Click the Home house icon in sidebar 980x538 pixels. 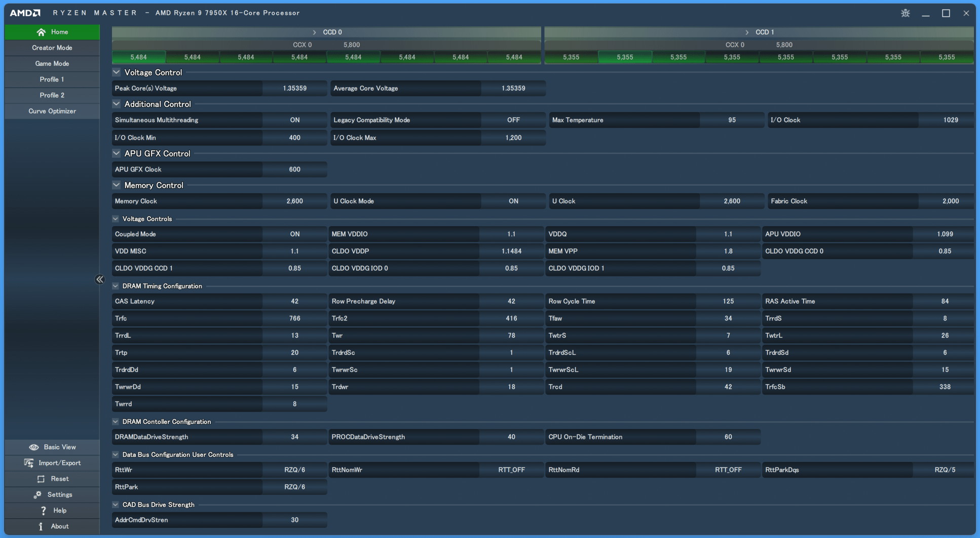click(41, 32)
